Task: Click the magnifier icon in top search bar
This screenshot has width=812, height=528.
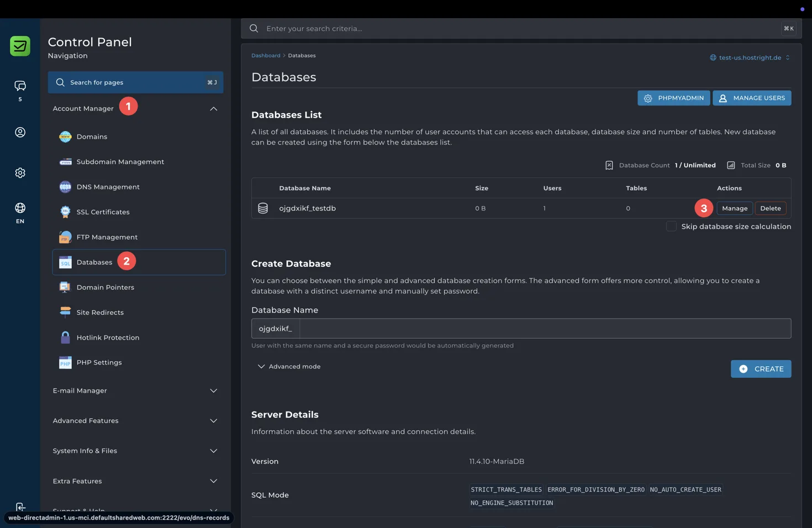Action: click(x=254, y=28)
